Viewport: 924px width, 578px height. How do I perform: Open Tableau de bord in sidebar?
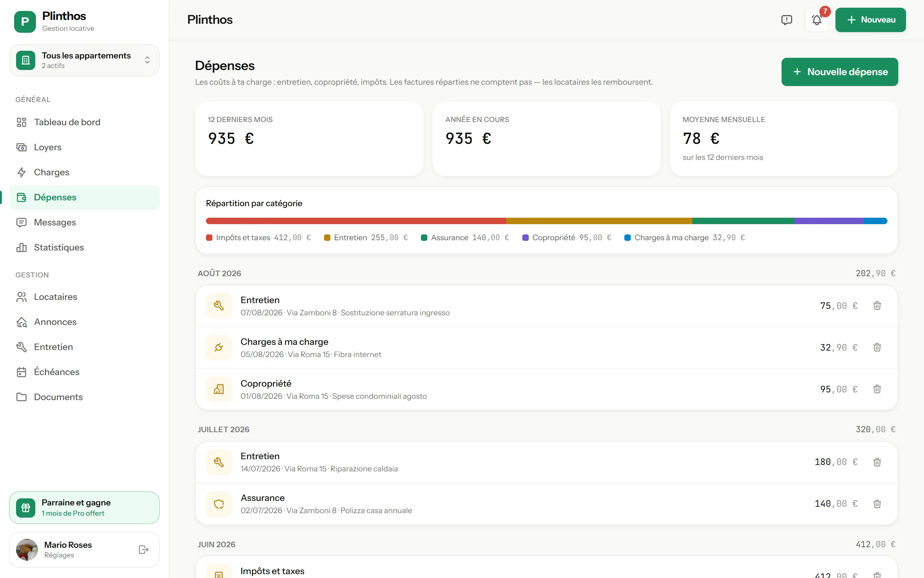(x=84, y=122)
